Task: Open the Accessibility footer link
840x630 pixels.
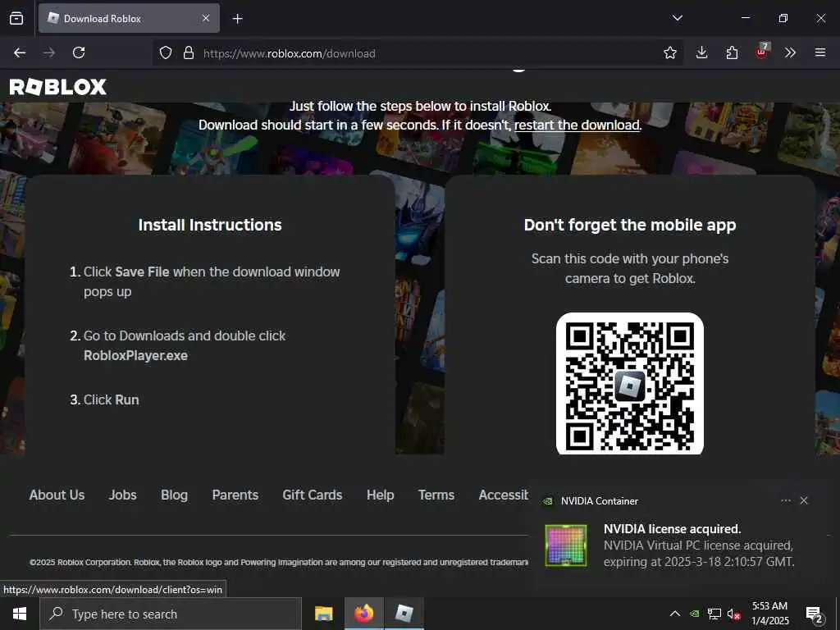Action: pyautogui.click(x=504, y=495)
